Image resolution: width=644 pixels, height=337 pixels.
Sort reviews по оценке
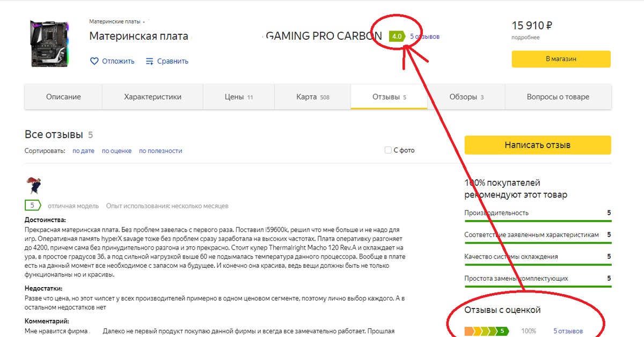[116, 151]
